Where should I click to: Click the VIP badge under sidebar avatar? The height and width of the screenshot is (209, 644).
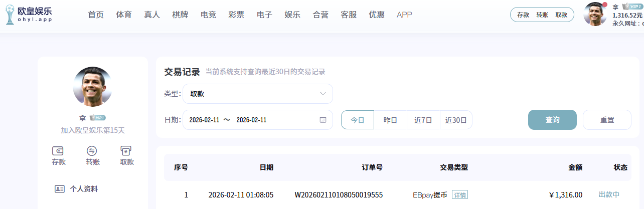(x=97, y=118)
